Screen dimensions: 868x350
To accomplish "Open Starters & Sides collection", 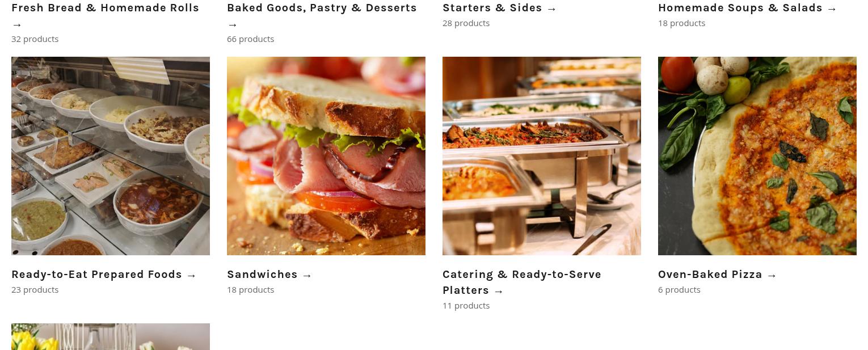I will click(x=492, y=8).
